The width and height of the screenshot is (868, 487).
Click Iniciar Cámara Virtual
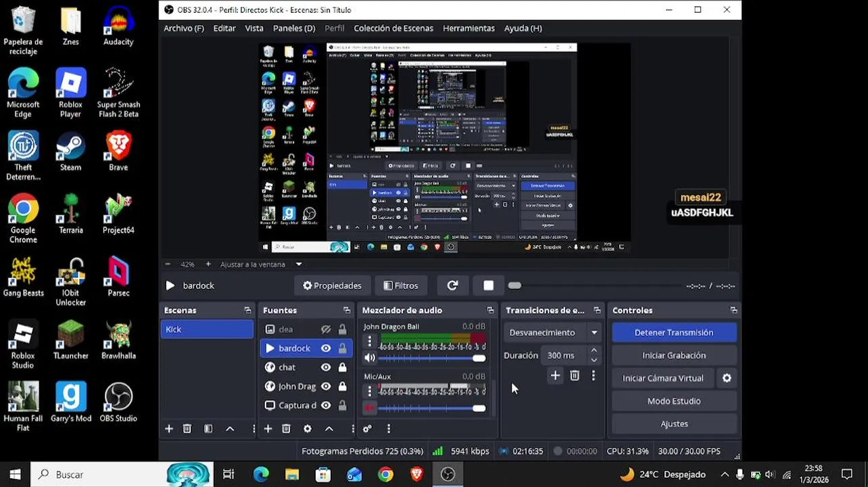pos(663,379)
